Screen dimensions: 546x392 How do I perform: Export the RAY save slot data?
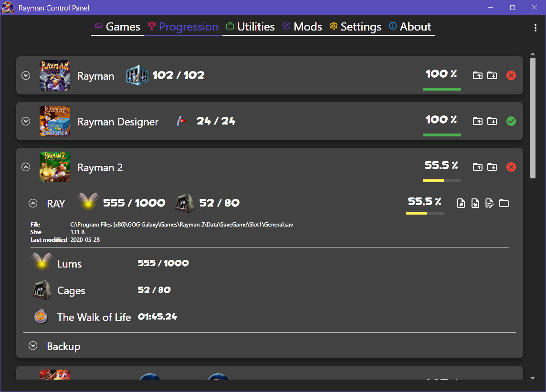pyautogui.click(x=461, y=203)
